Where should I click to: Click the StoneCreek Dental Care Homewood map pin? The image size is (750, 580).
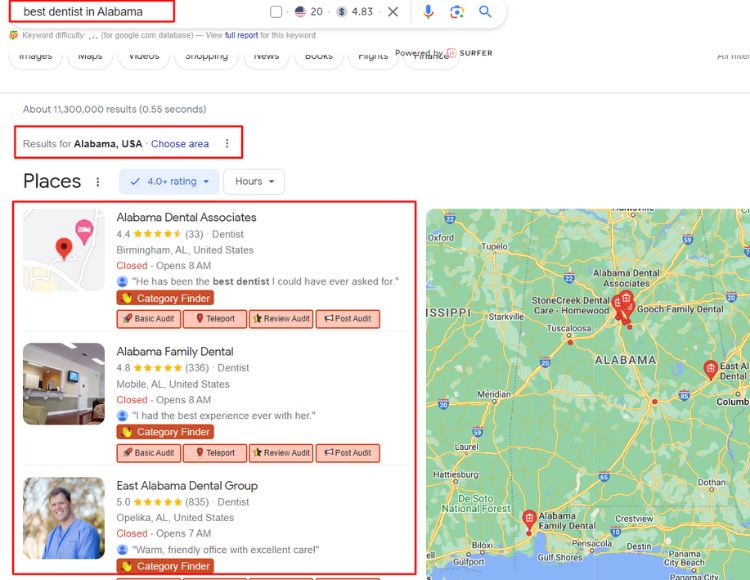618,304
